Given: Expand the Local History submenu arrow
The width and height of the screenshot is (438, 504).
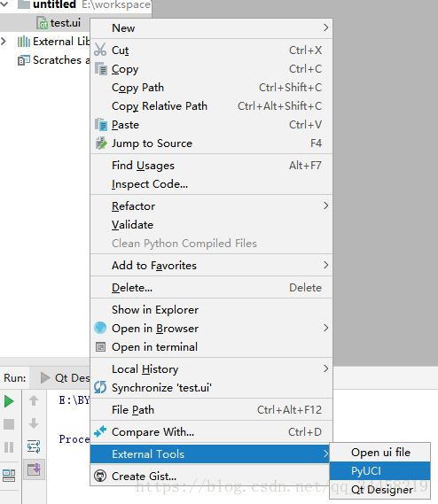Looking at the screenshot, I should pyautogui.click(x=325, y=368).
